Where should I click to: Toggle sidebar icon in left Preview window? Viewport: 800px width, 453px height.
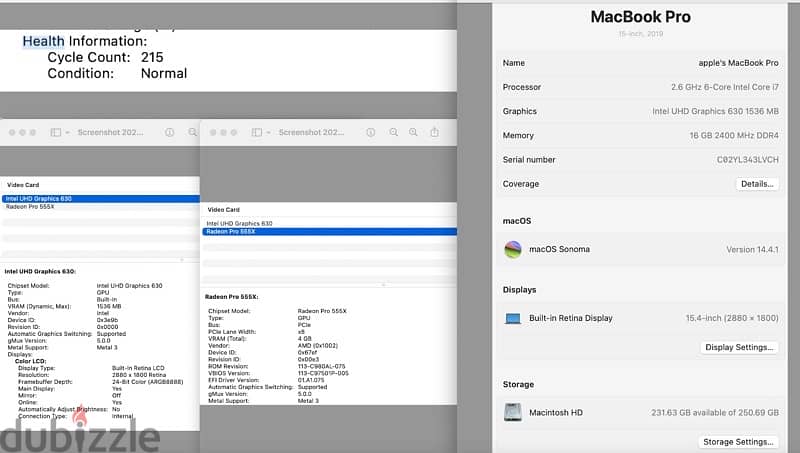point(56,132)
